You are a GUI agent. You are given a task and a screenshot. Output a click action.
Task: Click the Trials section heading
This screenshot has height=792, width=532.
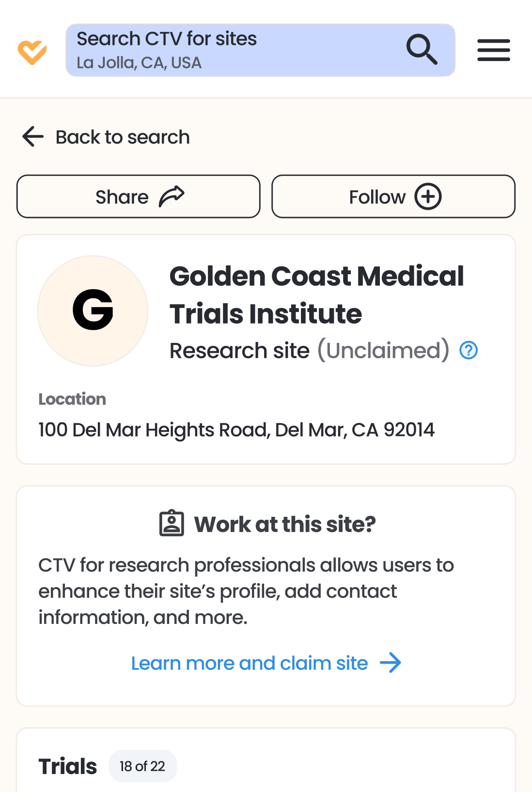coord(68,766)
